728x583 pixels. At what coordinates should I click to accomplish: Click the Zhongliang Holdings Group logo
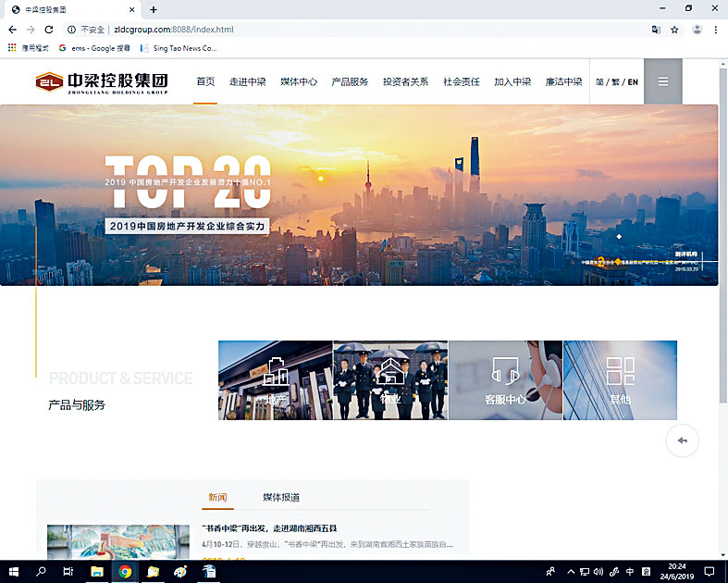coord(102,82)
